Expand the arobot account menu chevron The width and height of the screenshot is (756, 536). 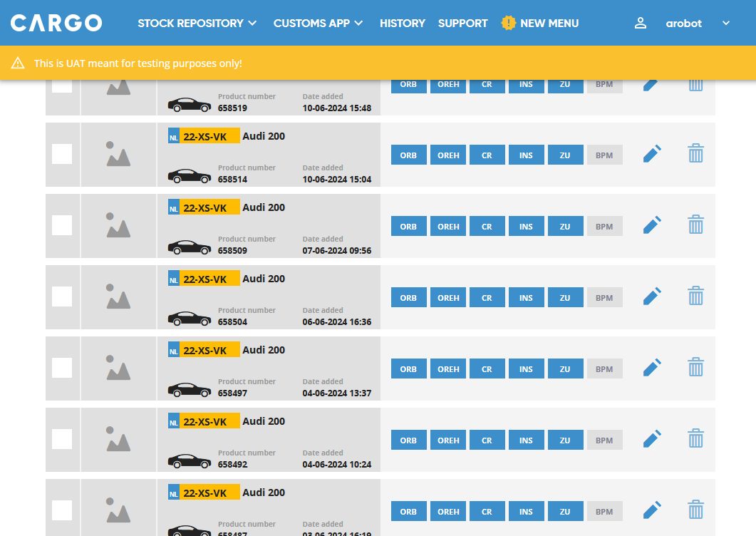pos(726,23)
